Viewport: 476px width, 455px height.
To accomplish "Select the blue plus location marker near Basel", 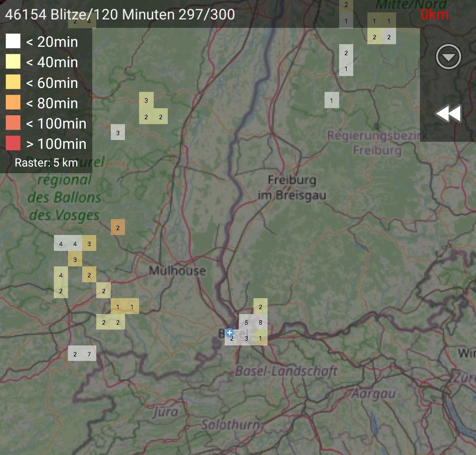I will tap(230, 332).
